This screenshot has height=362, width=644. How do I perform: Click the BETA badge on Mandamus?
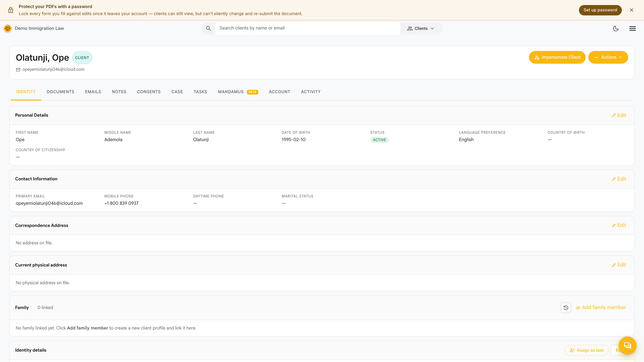pos(253,92)
